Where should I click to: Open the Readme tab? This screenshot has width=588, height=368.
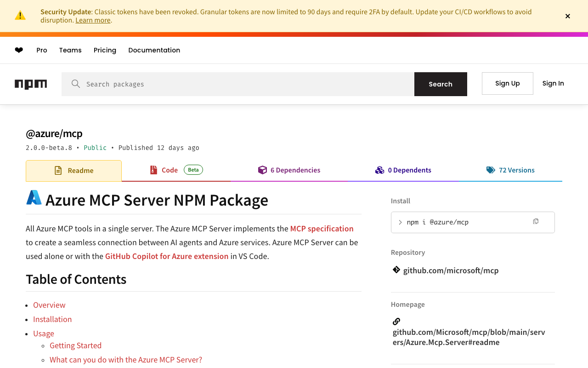pos(74,171)
